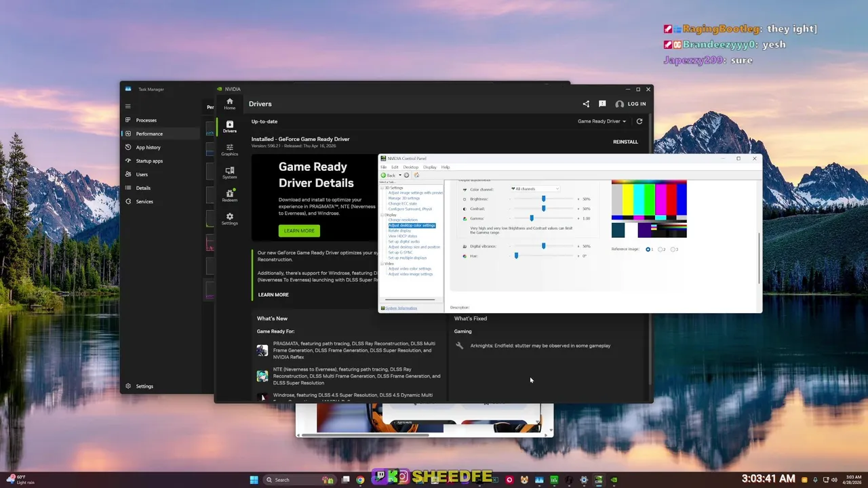868x488 pixels.
Task: Select Set up multiple displays in tree
Action: 408,258
